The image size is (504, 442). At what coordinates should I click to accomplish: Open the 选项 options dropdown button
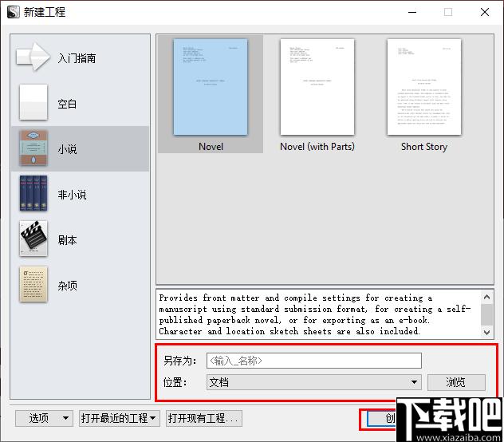pos(44,418)
